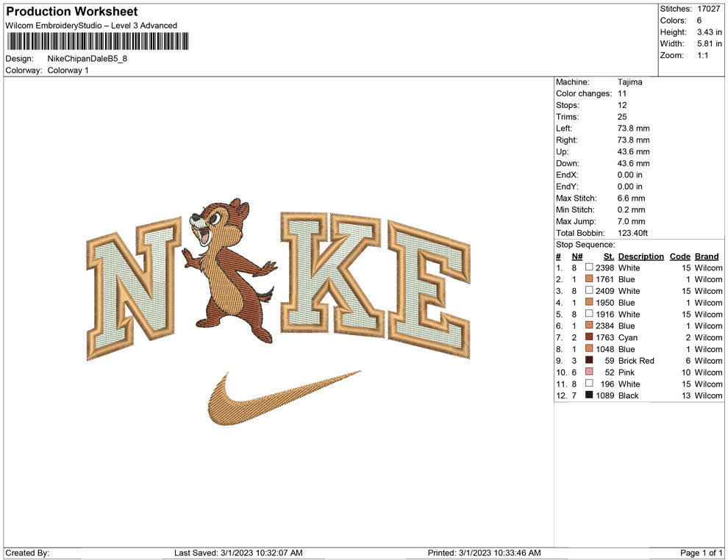This screenshot has width=728, height=560.
Task: Click the Height value 3.43 in
Action: [x=710, y=32]
